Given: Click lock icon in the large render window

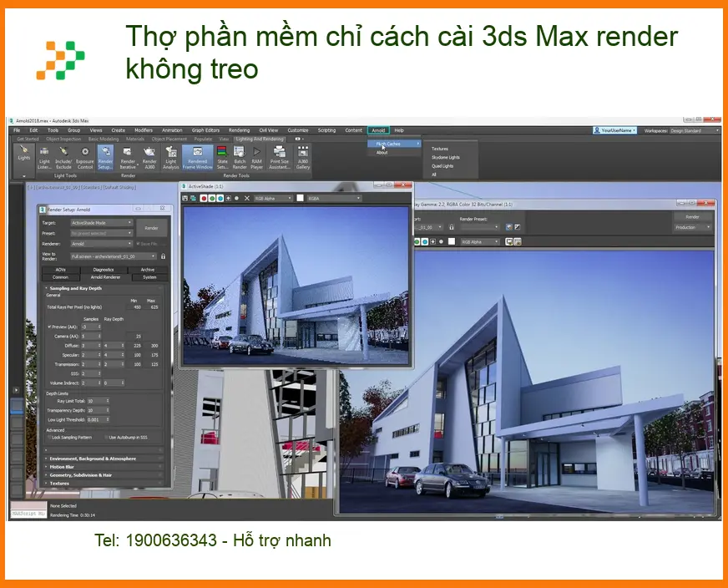Looking at the screenshot, I should [452, 227].
